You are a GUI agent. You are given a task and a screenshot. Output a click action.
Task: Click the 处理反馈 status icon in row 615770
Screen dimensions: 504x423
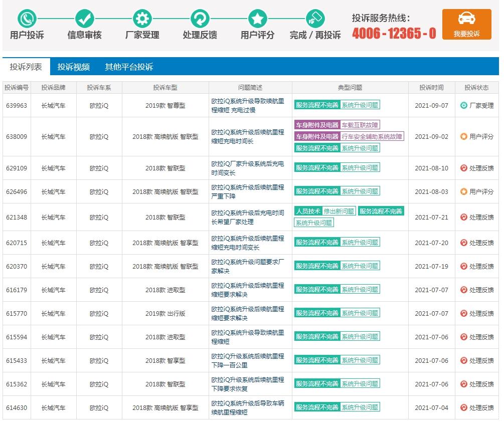click(463, 313)
